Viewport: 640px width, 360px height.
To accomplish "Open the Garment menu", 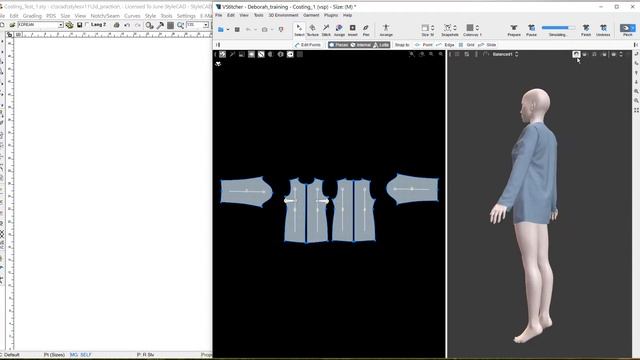I will (311, 15).
